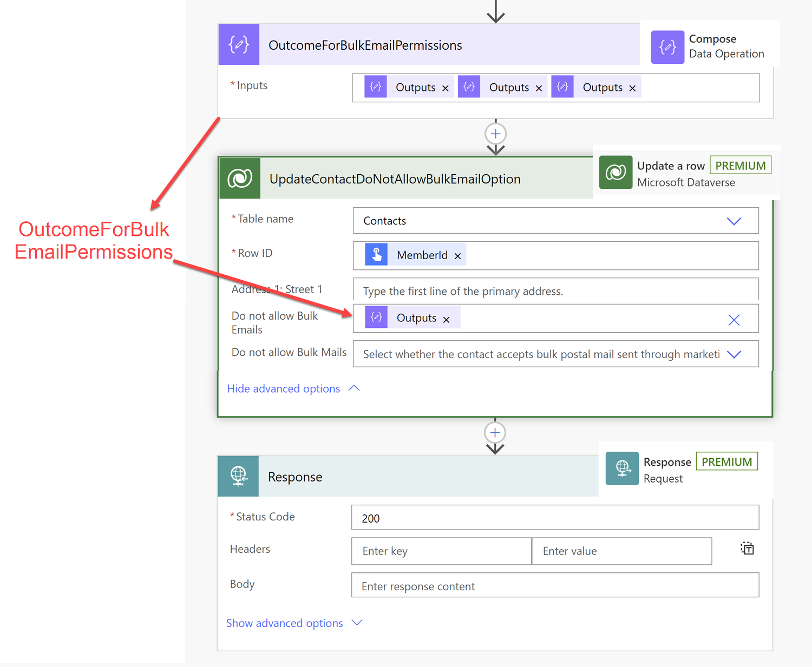Click the switch-to-text-mode icon beside Headers
The image size is (812, 667).
(x=747, y=548)
